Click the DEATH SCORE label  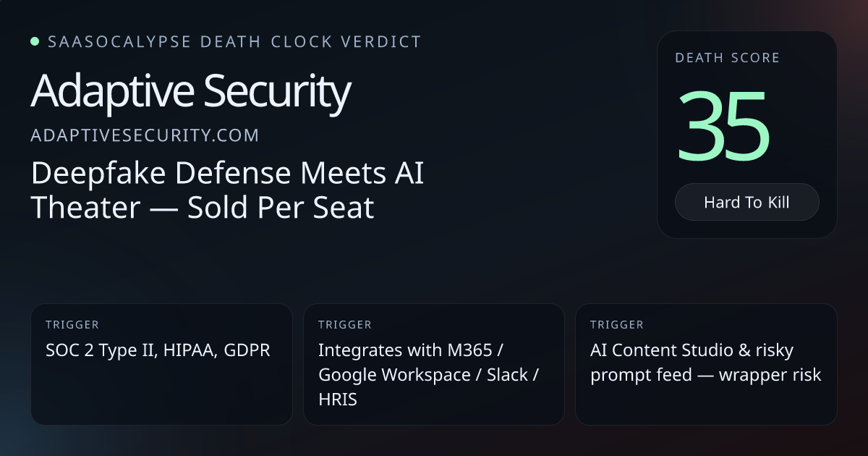(x=727, y=58)
